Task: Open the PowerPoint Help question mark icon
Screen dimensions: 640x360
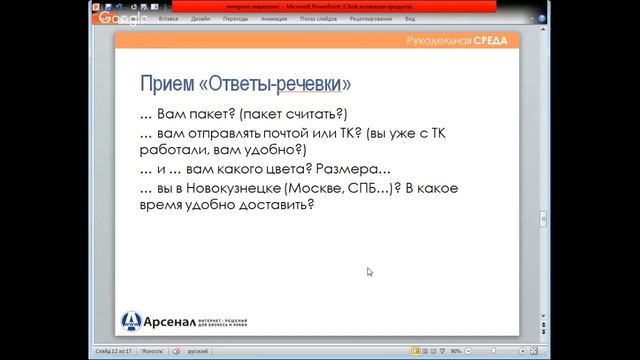Action: [542, 19]
